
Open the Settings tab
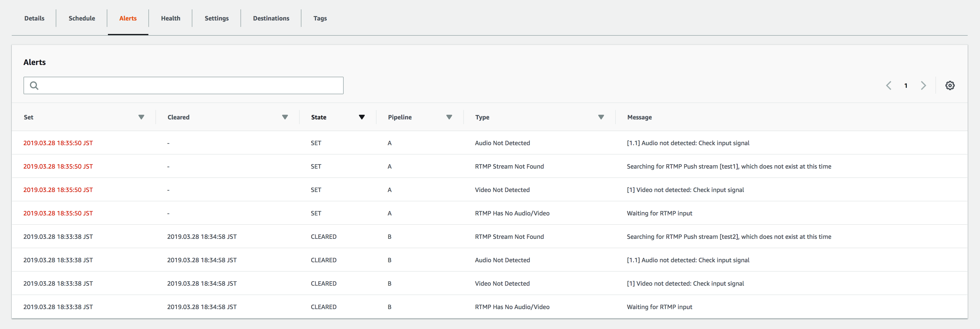(x=216, y=18)
